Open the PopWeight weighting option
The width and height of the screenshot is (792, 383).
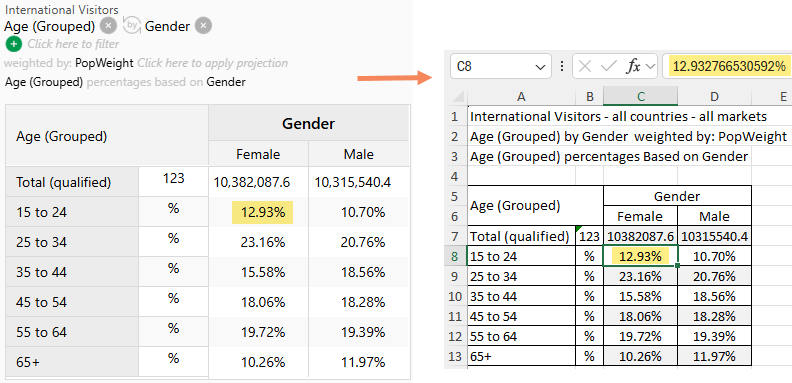105,63
